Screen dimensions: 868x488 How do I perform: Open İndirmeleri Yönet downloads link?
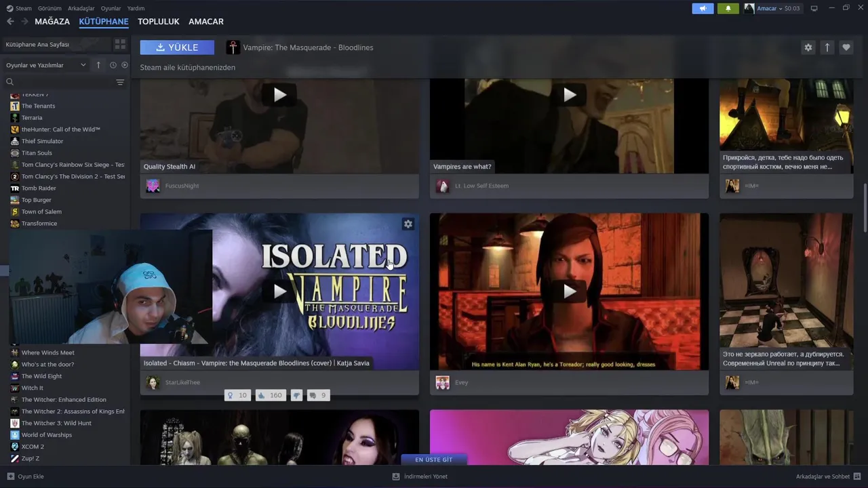pyautogui.click(x=420, y=476)
